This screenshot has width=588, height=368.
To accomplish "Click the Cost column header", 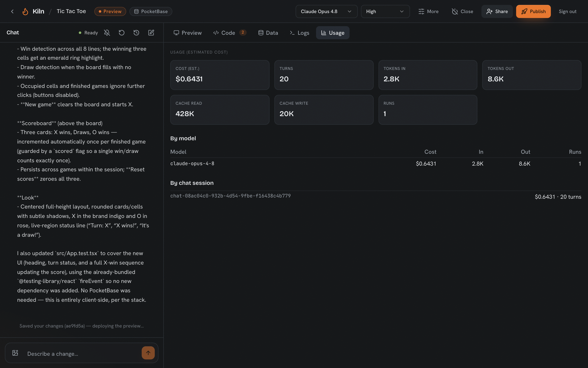I will tap(430, 152).
